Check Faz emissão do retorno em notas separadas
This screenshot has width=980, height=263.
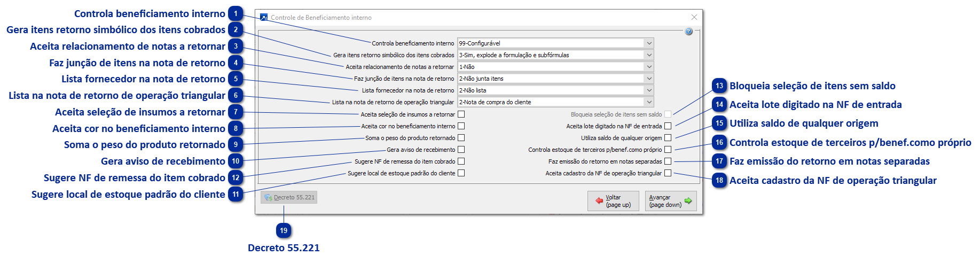click(x=668, y=161)
